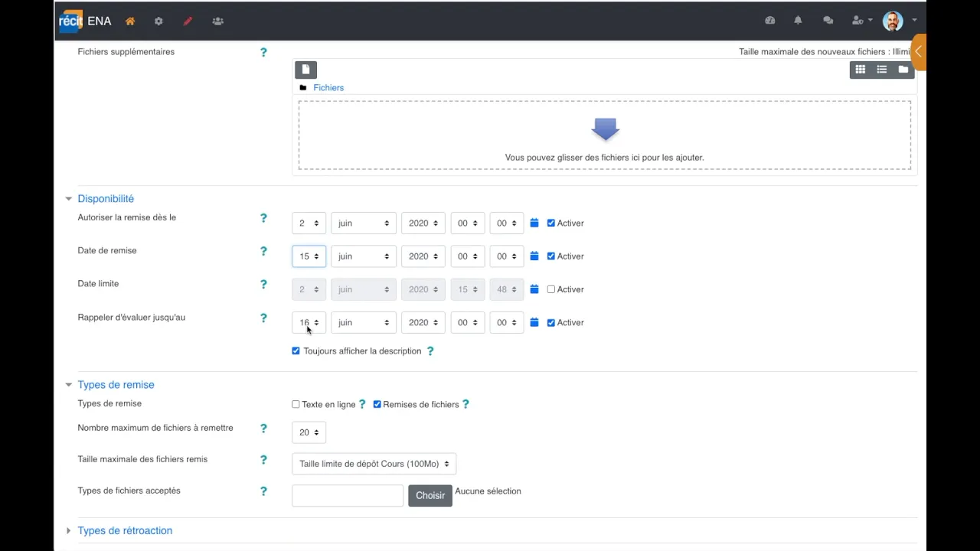Open Nombre maximum de fichiers dropdown
980x551 pixels.
[x=309, y=432]
